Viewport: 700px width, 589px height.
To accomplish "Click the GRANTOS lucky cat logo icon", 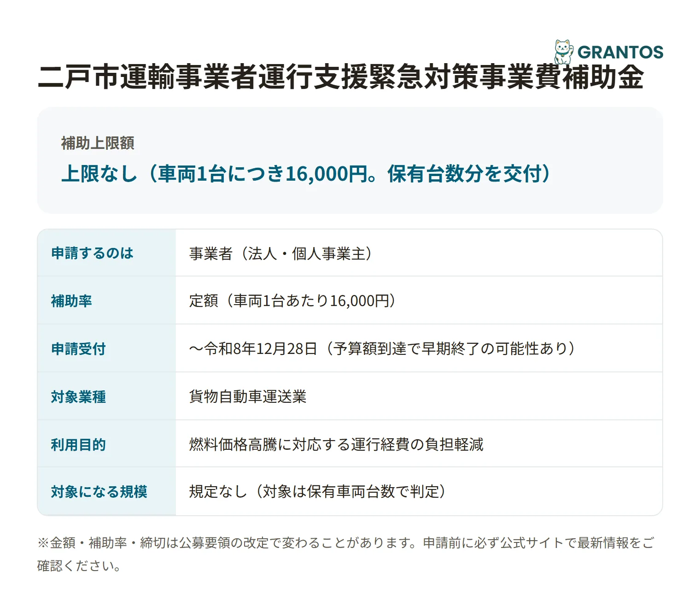I will (564, 52).
